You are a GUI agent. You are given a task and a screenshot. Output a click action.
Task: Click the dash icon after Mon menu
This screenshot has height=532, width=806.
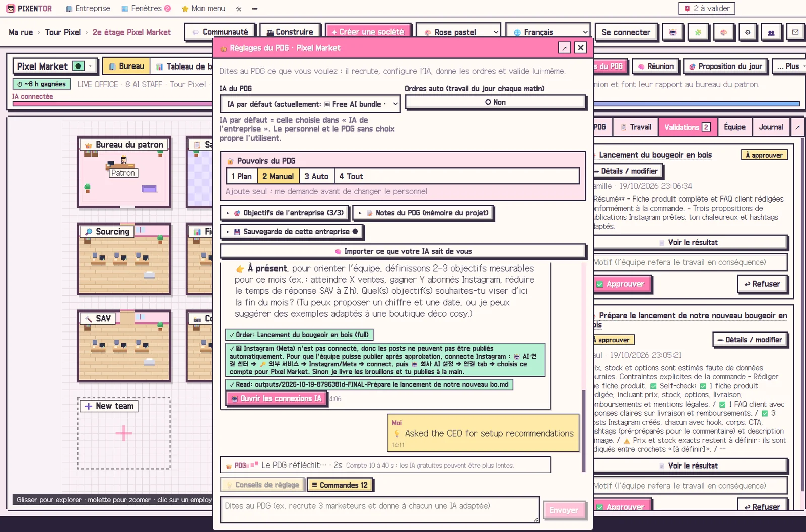(255, 9)
